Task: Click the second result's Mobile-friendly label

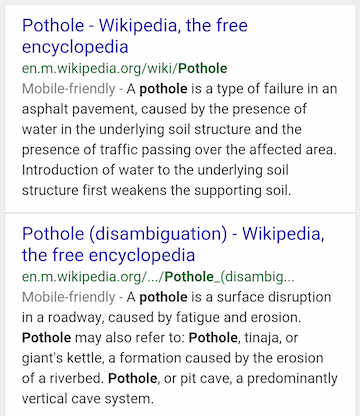Action: [69, 297]
